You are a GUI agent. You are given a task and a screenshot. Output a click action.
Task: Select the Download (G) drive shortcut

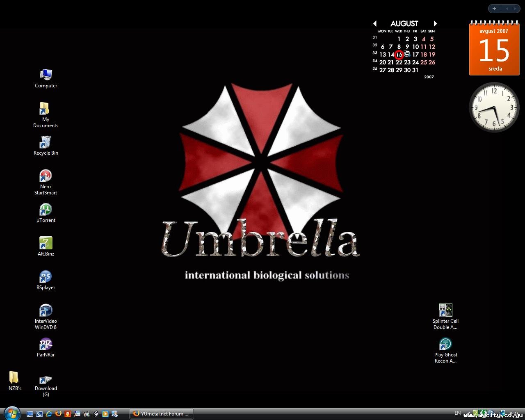pyautogui.click(x=46, y=386)
